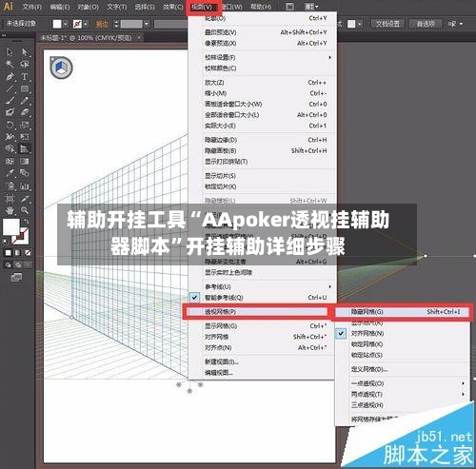Select the Line Segment tool
The width and height of the screenshot is (476, 469).
click(x=10, y=88)
